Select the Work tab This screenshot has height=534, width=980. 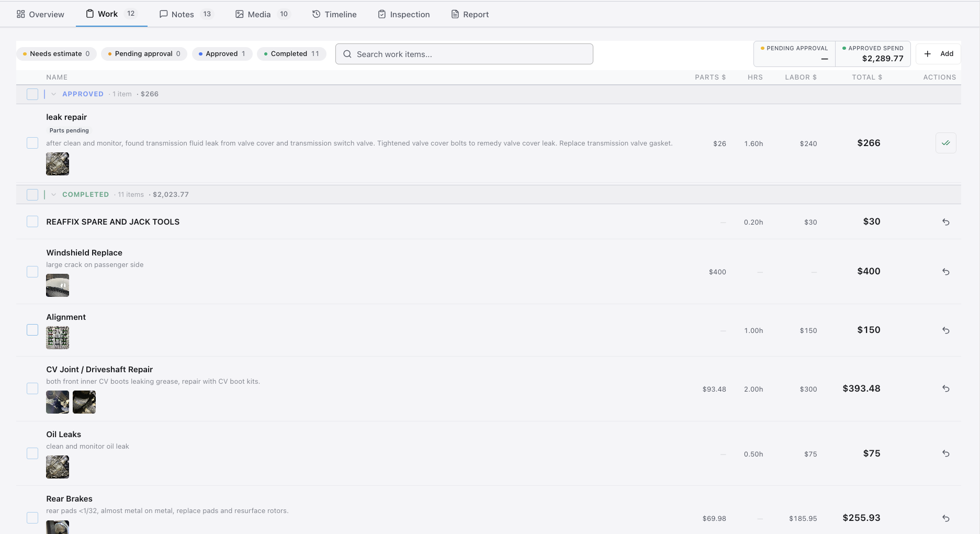(111, 14)
